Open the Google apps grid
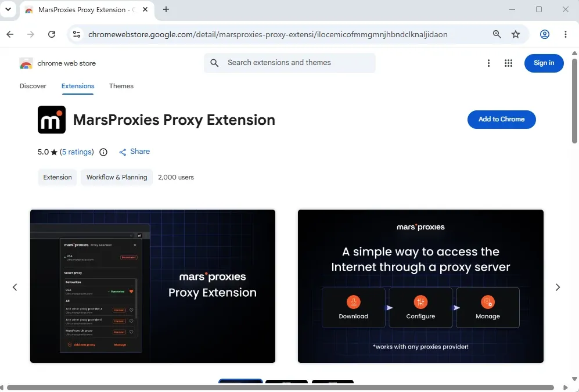The height and width of the screenshot is (392, 579). (509, 63)
